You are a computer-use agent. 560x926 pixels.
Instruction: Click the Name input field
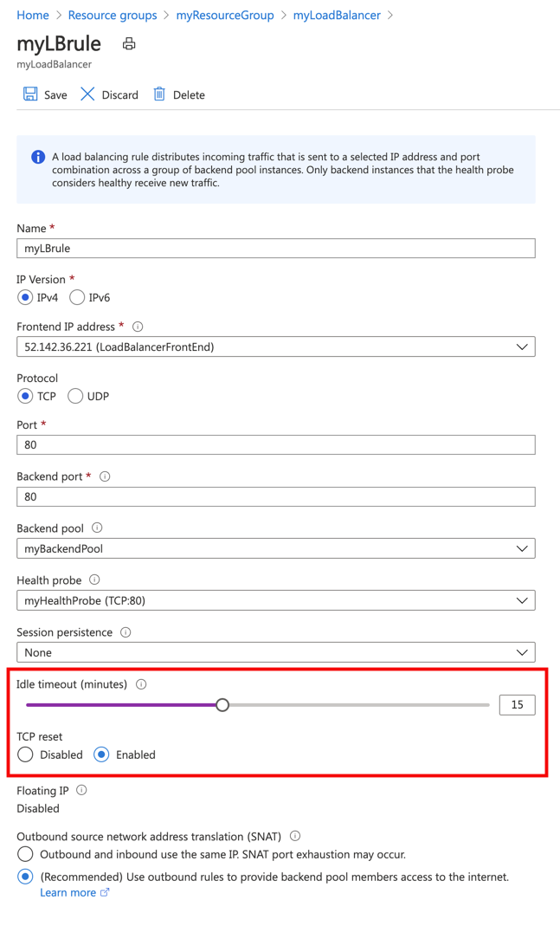click(275, 249)
